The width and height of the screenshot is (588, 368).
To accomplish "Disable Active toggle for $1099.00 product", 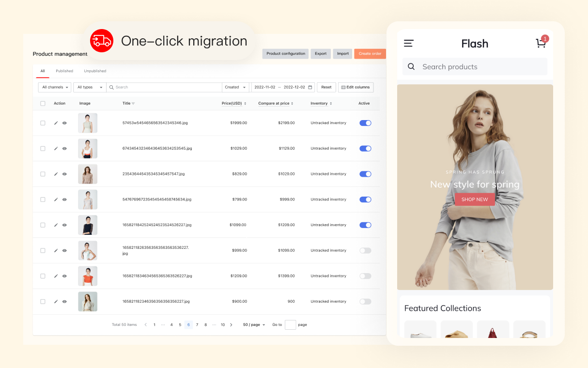I will (x=365, y=225).
